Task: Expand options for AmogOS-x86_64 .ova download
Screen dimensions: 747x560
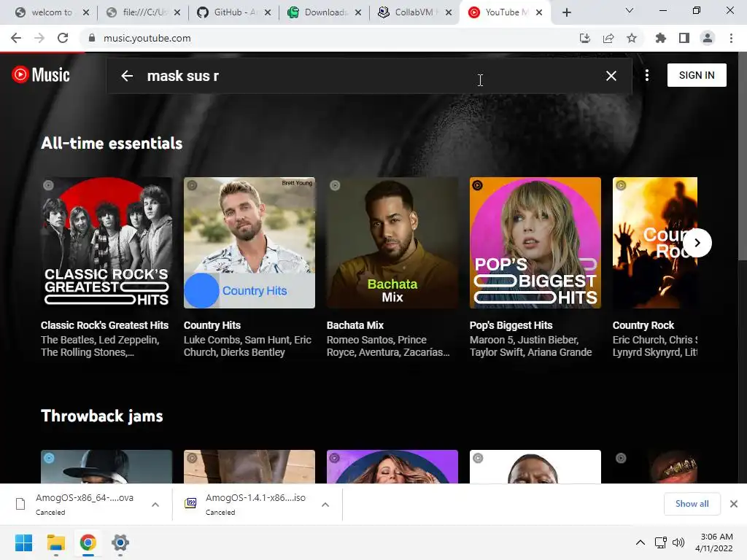Action: click(155, 505)
